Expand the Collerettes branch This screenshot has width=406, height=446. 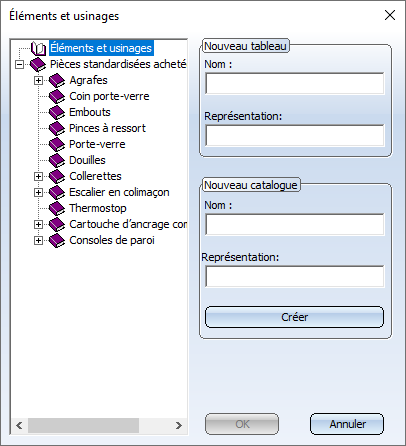point(38,176)
